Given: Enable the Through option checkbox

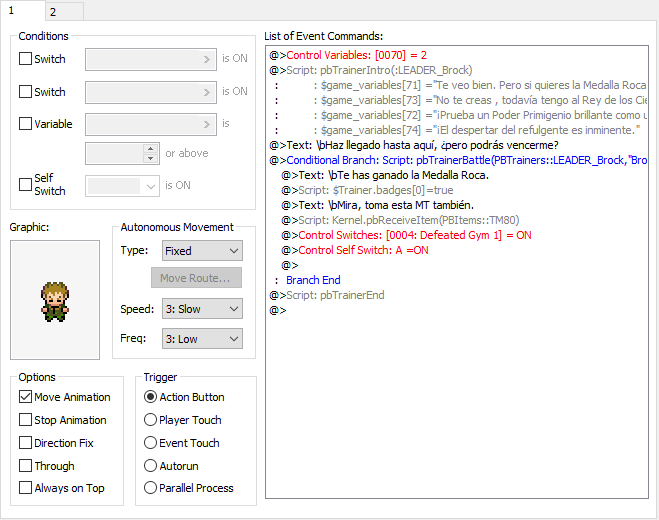Looking at the screenshot, I should (26, 466).
